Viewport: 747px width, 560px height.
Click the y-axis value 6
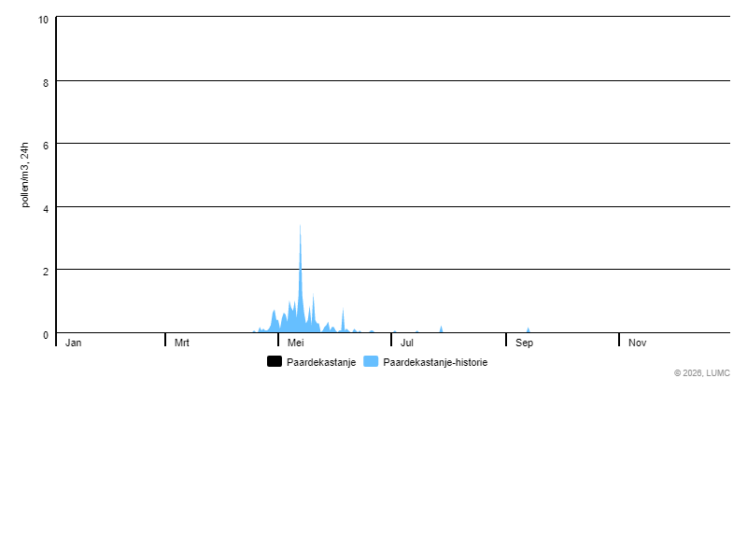[46, 145]
